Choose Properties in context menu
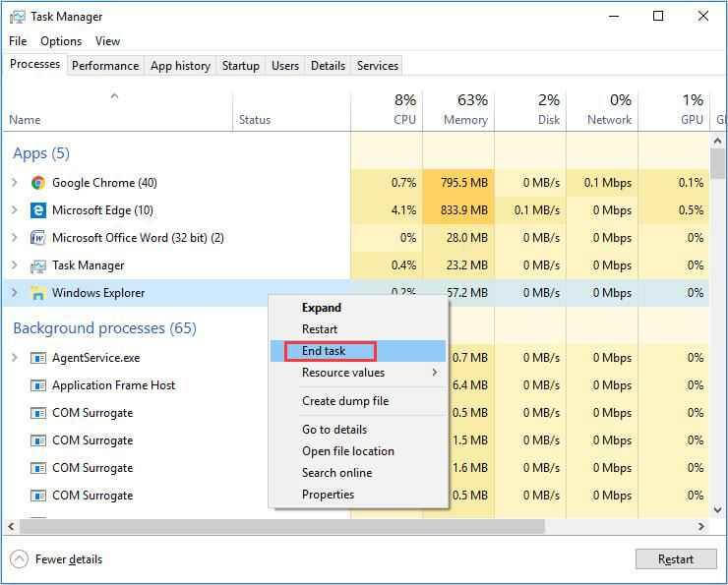728x585 pixels. click(359, 495)
